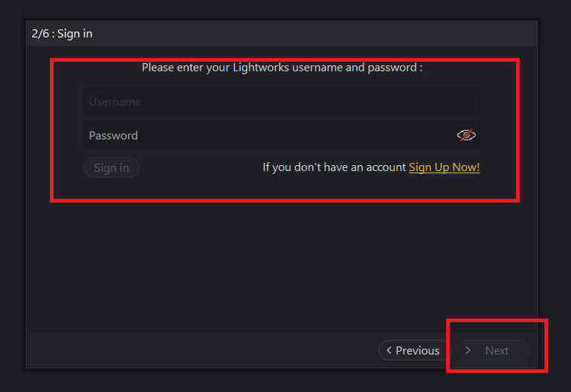Click the Password placeholder label

(113, 135)
